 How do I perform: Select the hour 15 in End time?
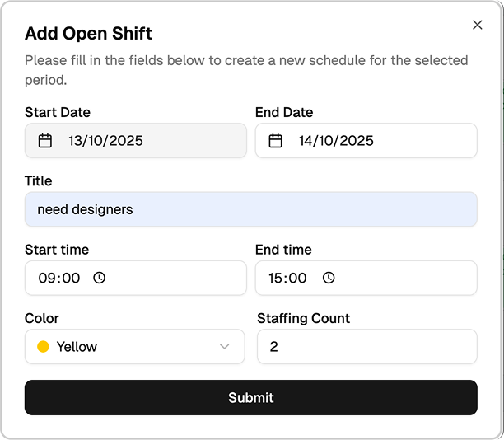[x=277, y=279]
